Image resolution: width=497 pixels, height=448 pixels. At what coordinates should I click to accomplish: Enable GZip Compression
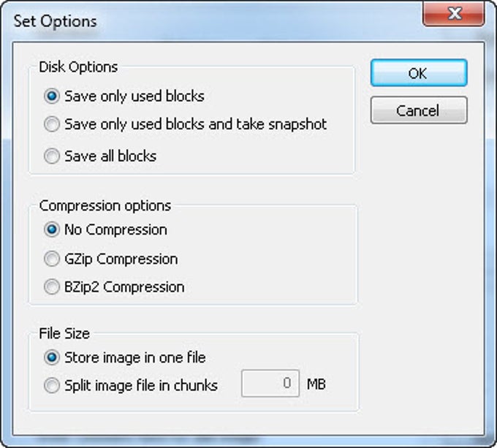click(52, 259)
